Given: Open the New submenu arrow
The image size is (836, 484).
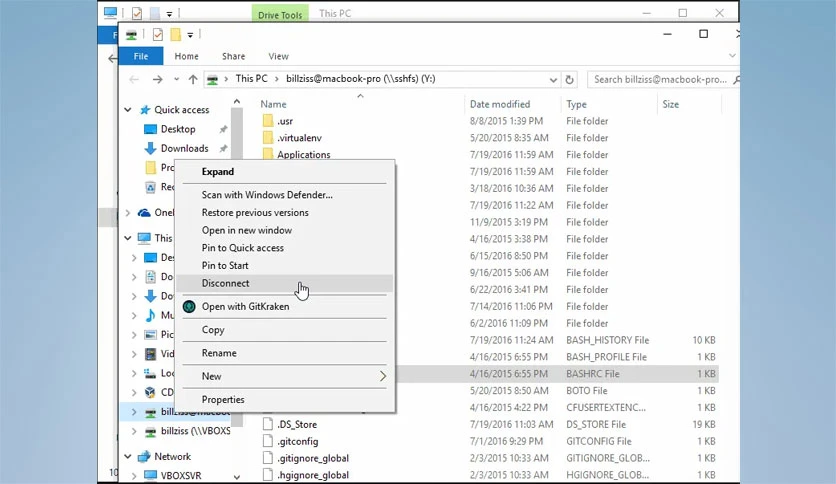Looking at the screenshot, I should coord(382,376).
